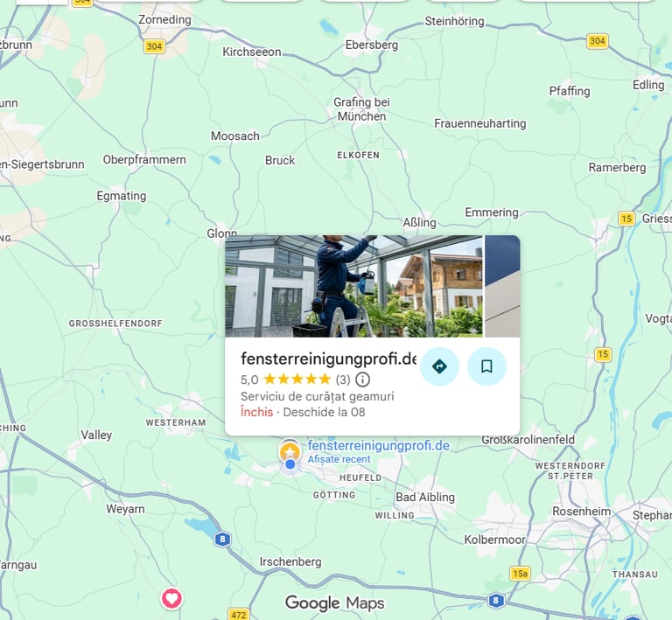Click the A8 highway shield near Weyarn
The height and width of the screenshot is (620, 672).
[222, 539]
